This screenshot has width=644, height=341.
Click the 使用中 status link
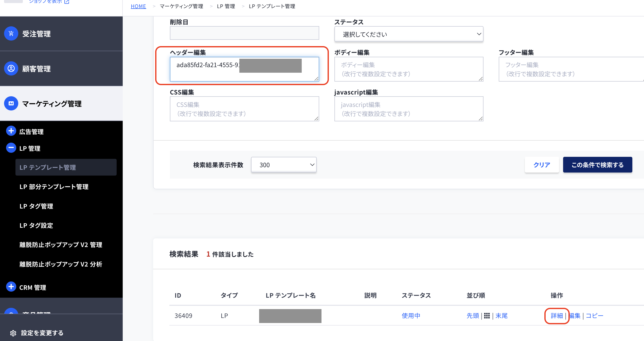click(x=411, y=316)
